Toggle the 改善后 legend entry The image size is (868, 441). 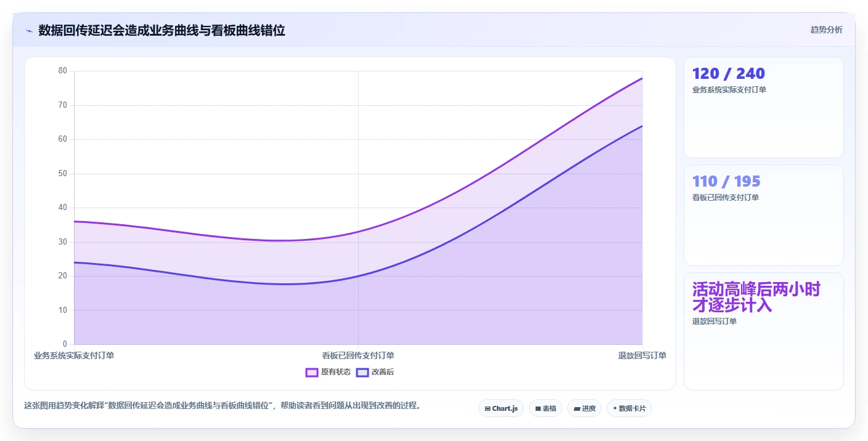click(375, 372)
